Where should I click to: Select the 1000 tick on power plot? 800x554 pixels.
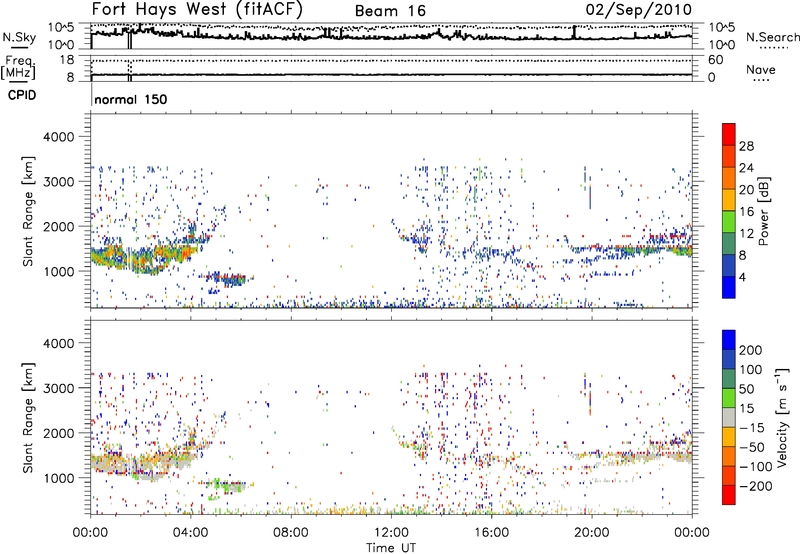(58, 272)
